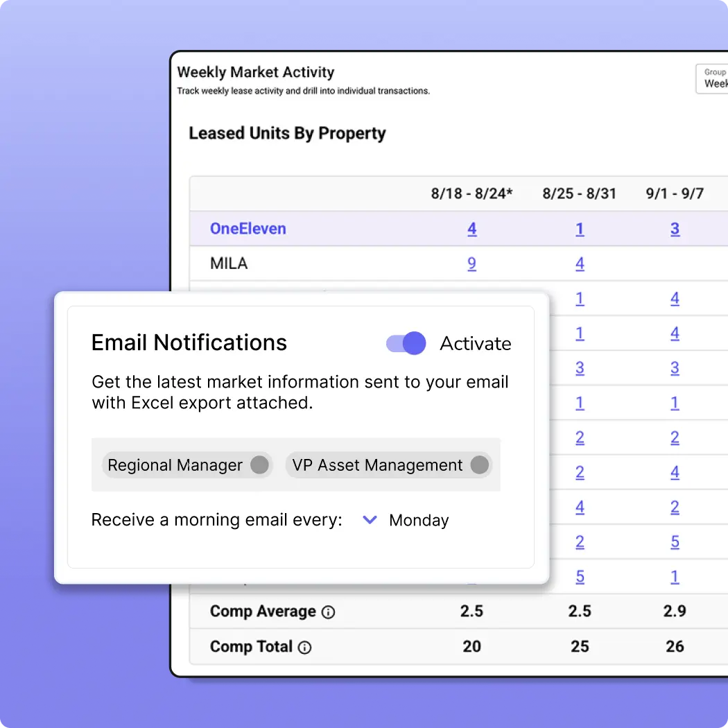Select Monday as the email day

click(419, 520)
